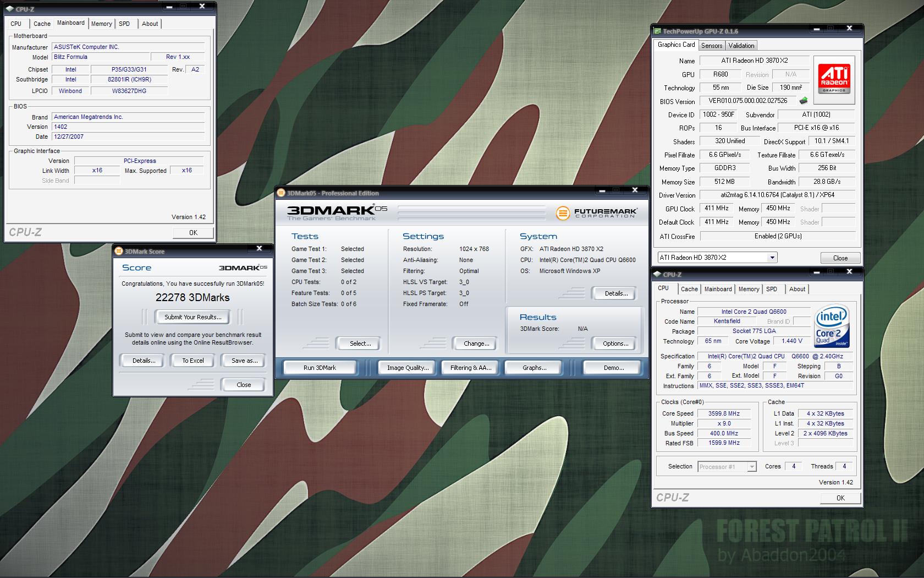The width and height of the screenshot is (924, 578).
Task: Open the Processor #1 selection dropdown
Action: (751, 467)
